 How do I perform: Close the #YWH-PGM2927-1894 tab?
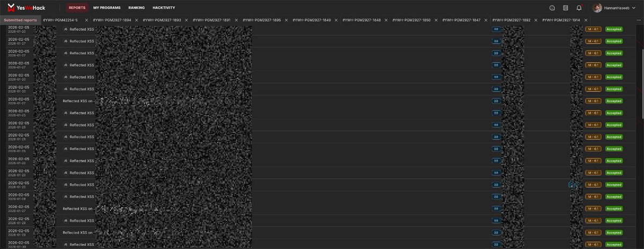pos(137,20)
